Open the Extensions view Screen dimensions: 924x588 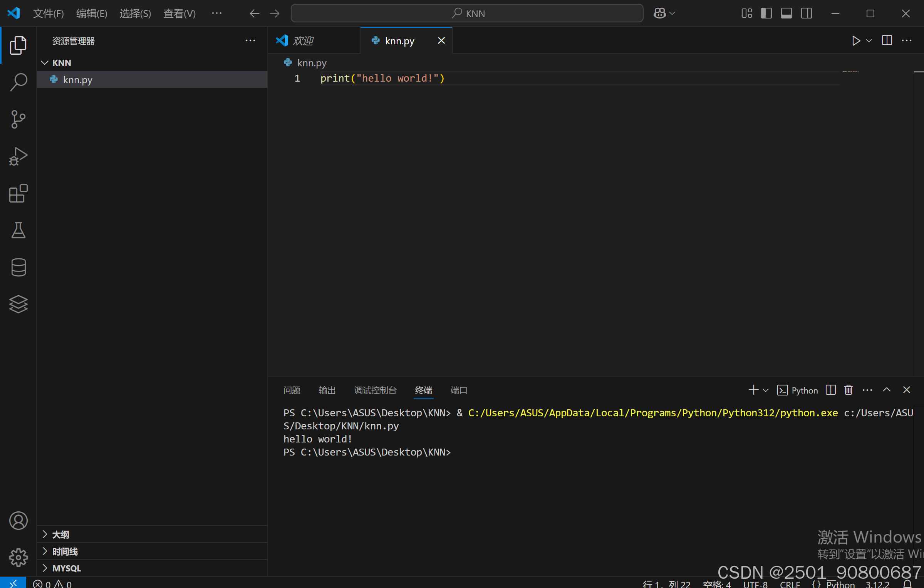click(x=18, y=193)
